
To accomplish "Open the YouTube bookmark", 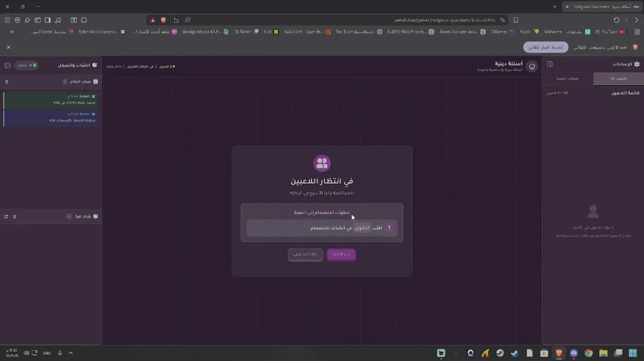I will pos(610,32).
